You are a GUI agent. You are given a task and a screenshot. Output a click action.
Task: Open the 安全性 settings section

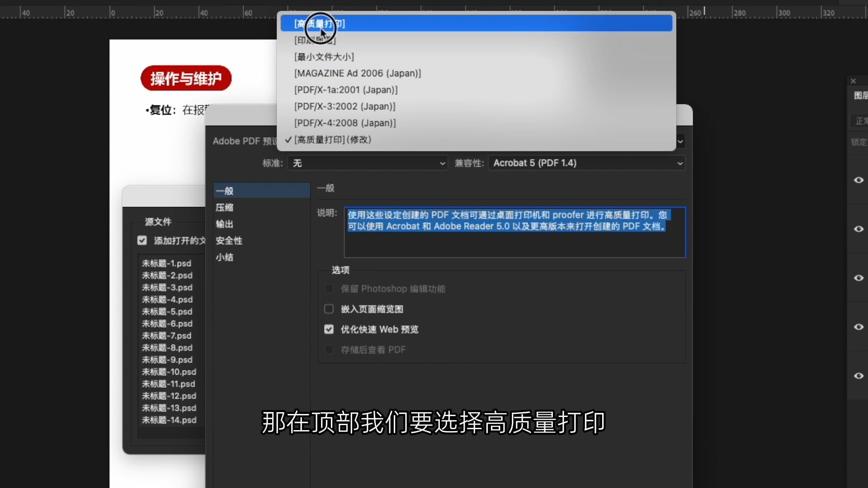tap(229, 241)
